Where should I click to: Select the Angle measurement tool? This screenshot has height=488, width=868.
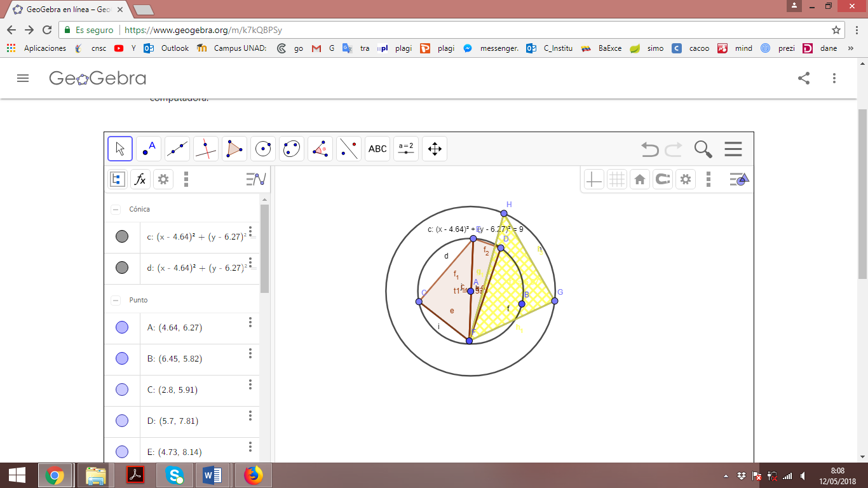(320, 148)
